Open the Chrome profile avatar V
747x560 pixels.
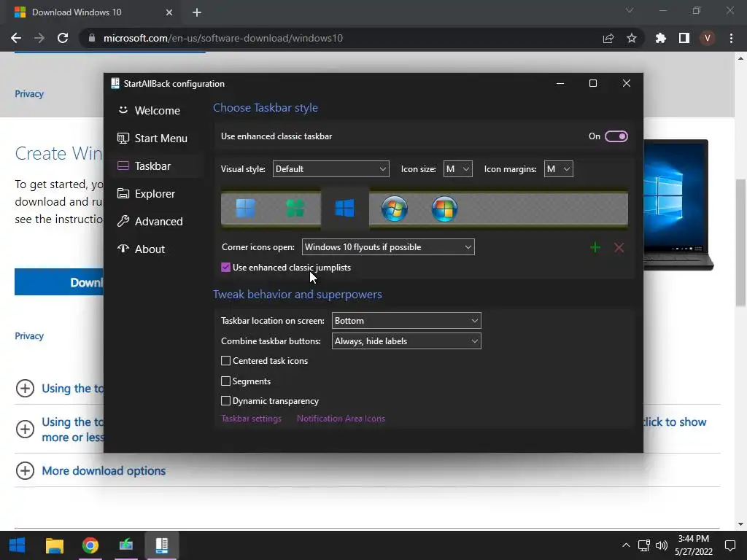[708, 38]
